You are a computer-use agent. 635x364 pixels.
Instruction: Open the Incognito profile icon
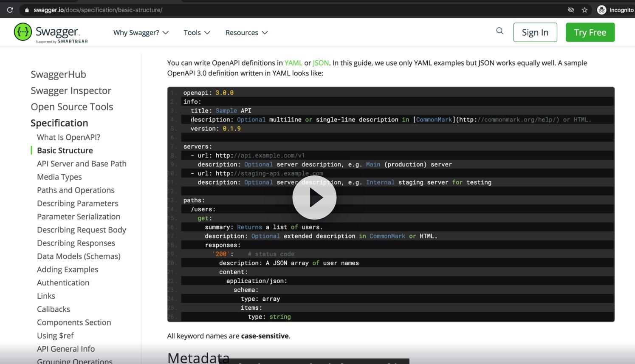coord(601,10)
